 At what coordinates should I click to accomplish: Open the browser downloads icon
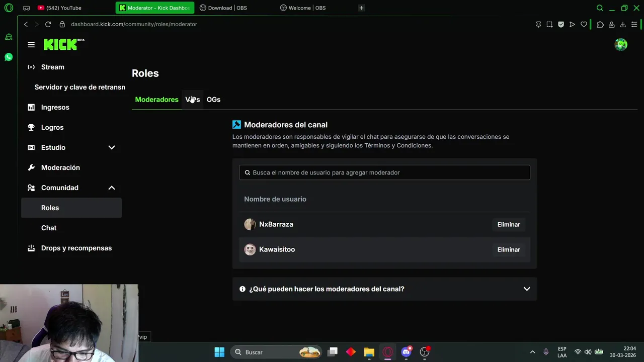pos(622,24)
